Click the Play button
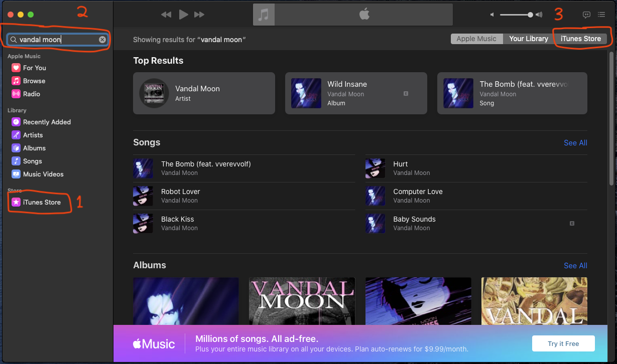The height and width of the screenshot is (364, 617). pyautogui.click(x=184, y=15)
